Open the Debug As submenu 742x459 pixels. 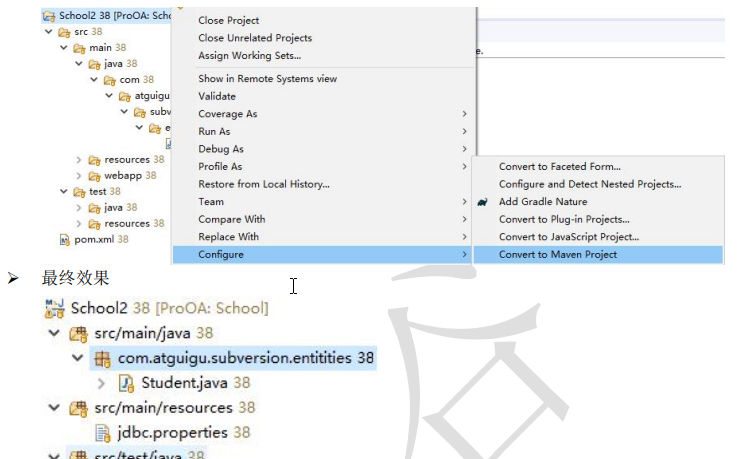tap(323, 149)
